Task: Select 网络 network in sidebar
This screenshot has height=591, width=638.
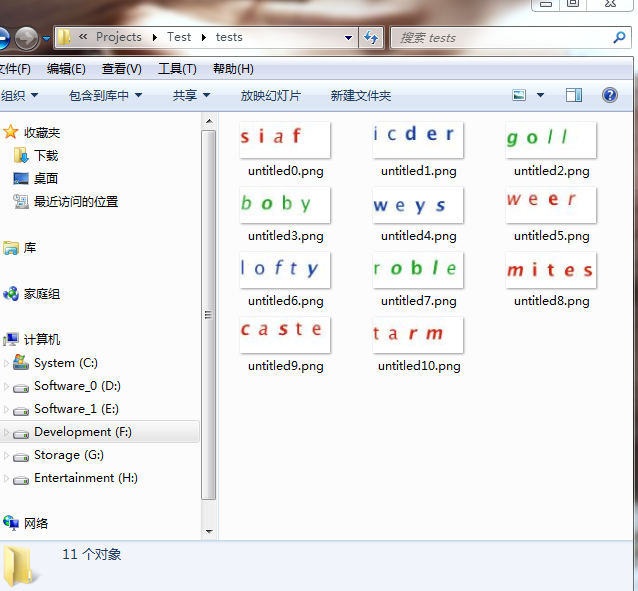Action: [x=25, y=523]
